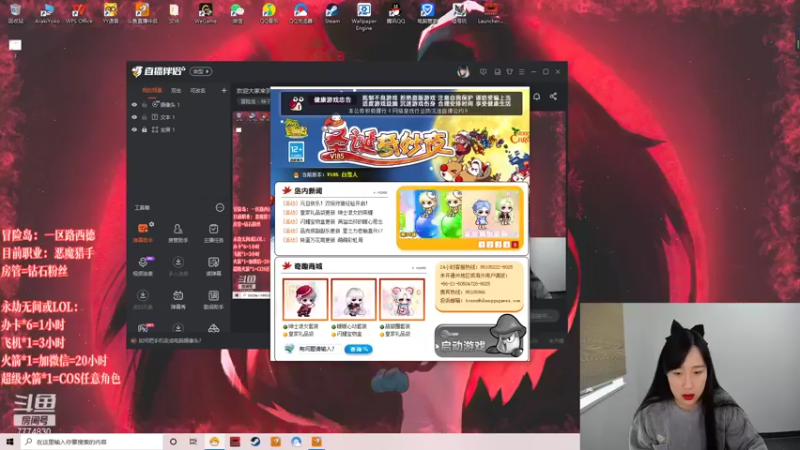Open Wallpaper Engine desktop shortcut
The height and width of the screenshot is (450, 800).
click(x=364, y=16)
